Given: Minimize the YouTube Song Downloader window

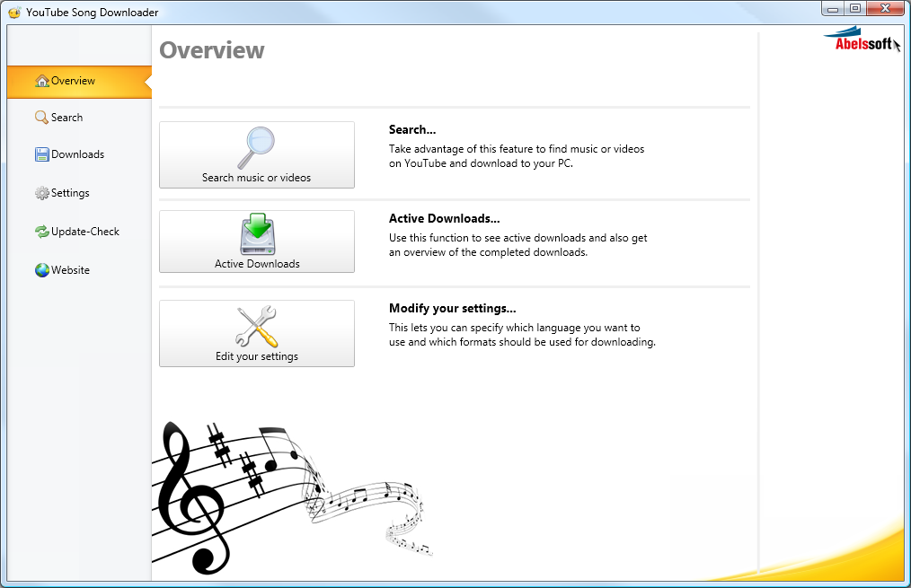Looking at the screenshot, I should pos(833,9).
